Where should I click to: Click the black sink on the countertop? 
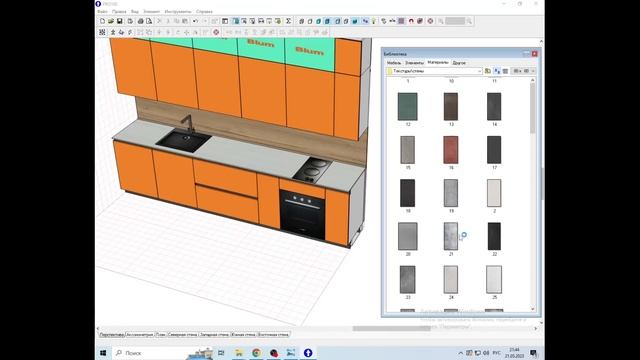point(184,140)
